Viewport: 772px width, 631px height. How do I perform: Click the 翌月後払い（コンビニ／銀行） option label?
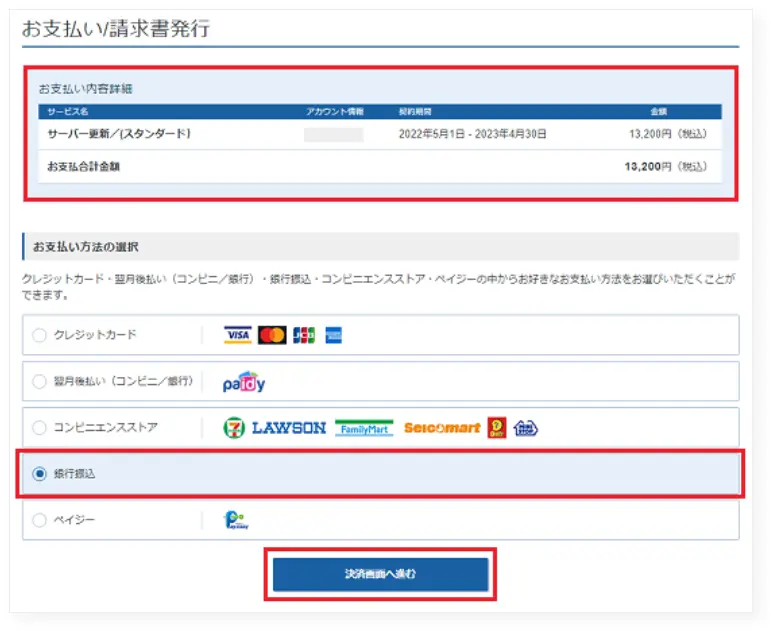click(124, 381)
